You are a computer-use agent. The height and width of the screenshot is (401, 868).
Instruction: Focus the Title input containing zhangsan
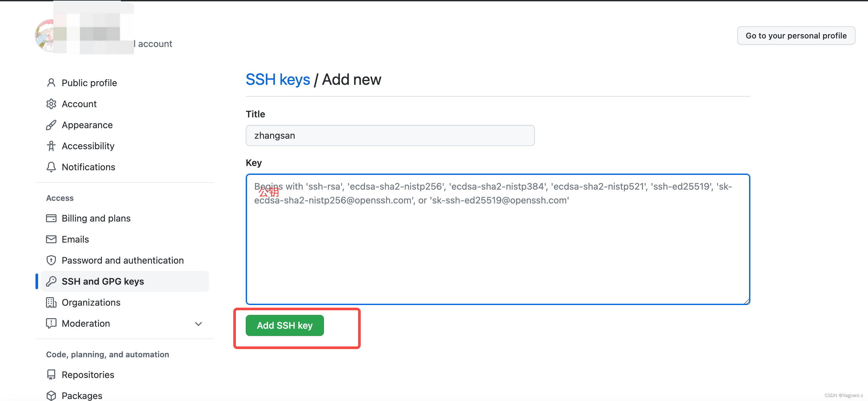pos(390,135)
